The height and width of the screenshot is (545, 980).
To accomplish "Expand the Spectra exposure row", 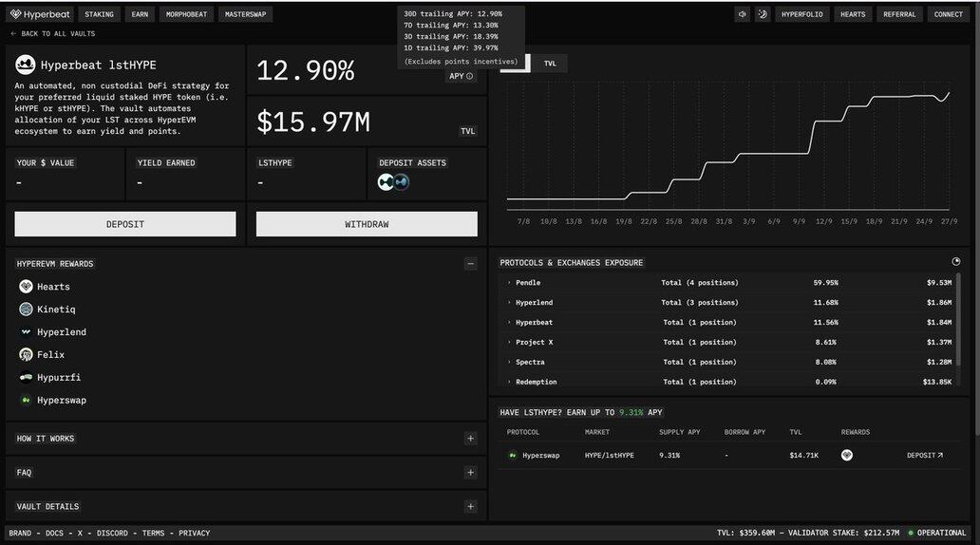I will tap(509, 362).
